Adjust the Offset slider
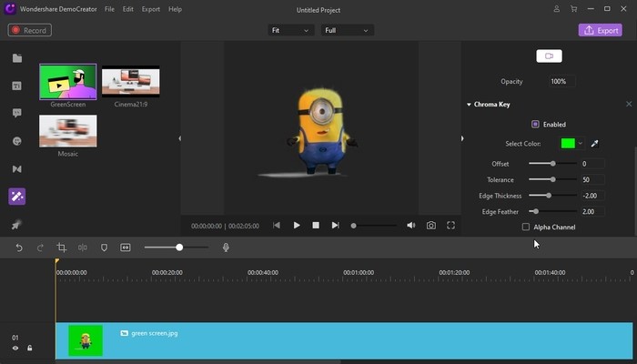 pos(552,163)
